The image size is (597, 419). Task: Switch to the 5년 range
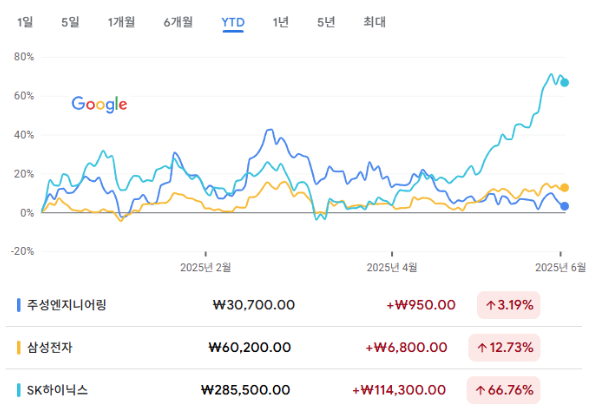tap(326, 22)
